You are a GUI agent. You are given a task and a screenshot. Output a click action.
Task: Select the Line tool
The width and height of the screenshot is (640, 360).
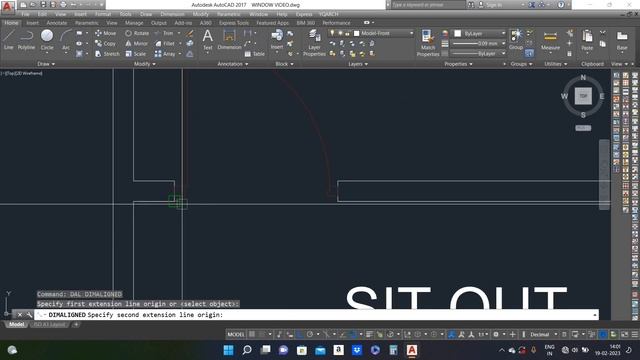[x=9, y=40]
